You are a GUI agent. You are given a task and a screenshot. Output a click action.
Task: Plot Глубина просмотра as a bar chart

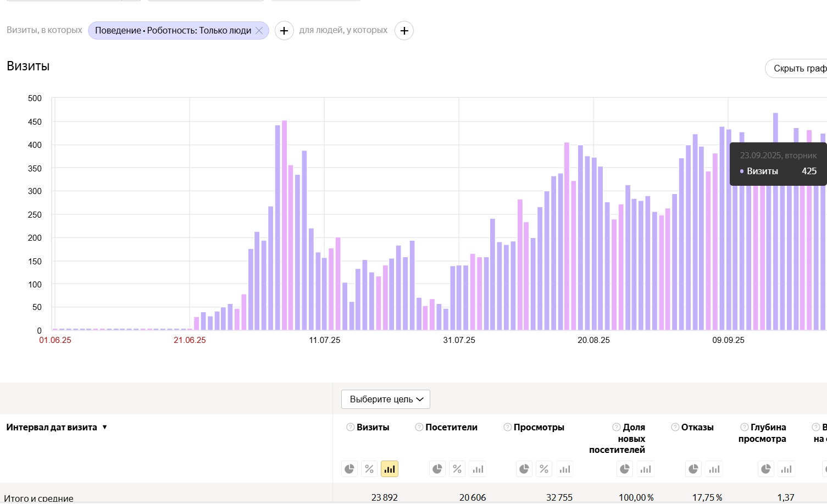(x=786, y=469)
